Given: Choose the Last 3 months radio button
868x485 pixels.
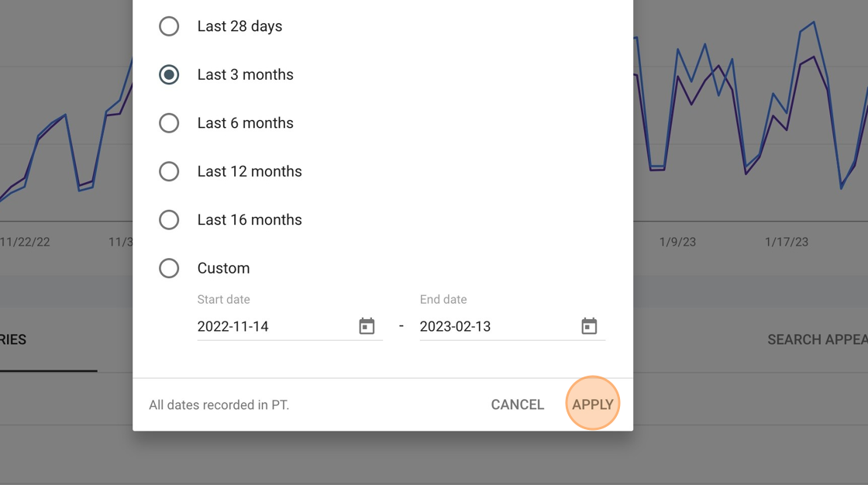Looking at the screenshot, I should 169,74.
